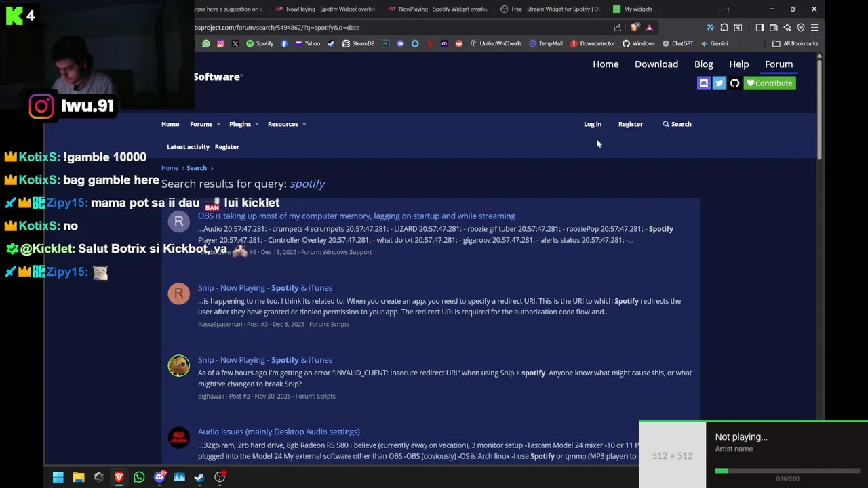Go to Blog in top navigation
The width and height of the screenshot is (868, 488).
tap(704, 64)
